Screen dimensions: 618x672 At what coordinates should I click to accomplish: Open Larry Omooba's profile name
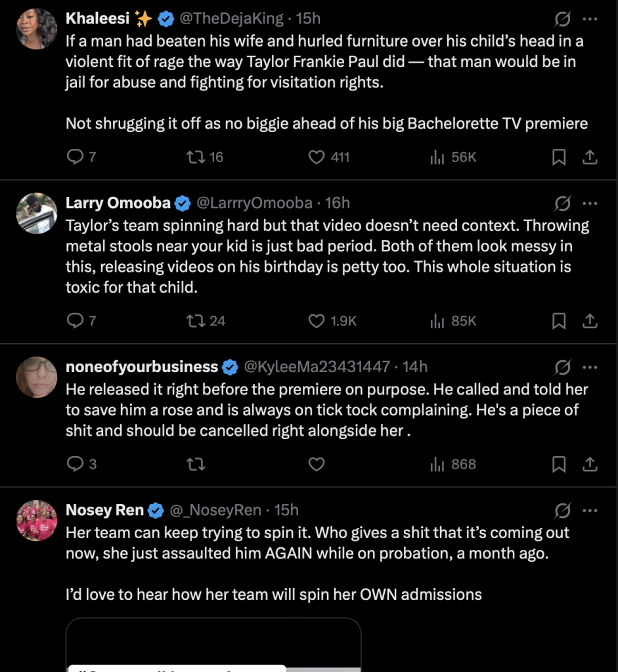click(118, 203)
